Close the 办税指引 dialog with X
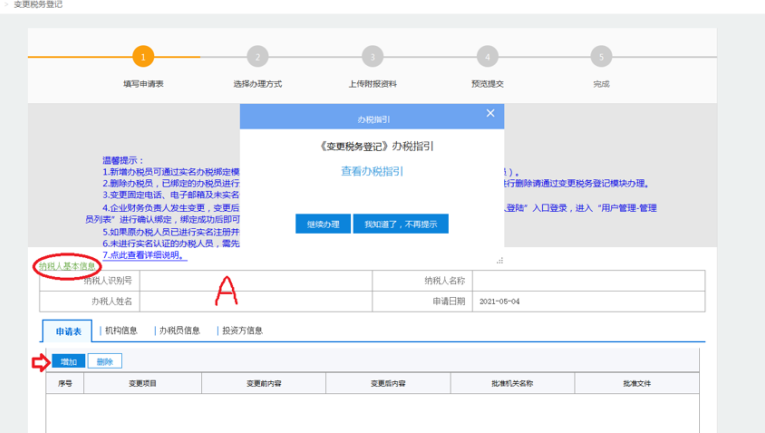This screenshot has width=765, height=433. (x=490, y=114)
